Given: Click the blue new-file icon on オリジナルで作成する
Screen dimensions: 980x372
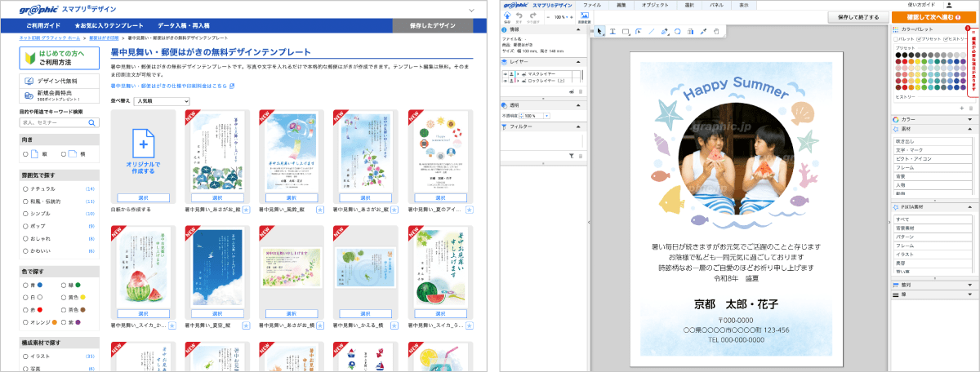Looking at the screenshot, I should point(143,143).
